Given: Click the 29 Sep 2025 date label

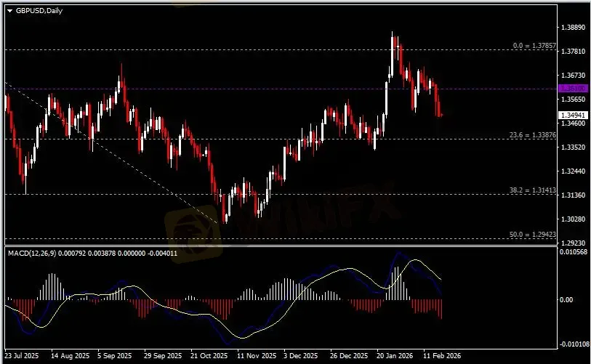Looking at the screenshot, I should pos(163,356).
